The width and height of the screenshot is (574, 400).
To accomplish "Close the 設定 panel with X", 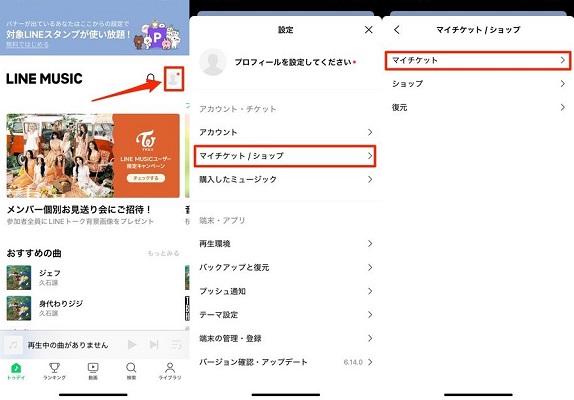I will (369, 30).
